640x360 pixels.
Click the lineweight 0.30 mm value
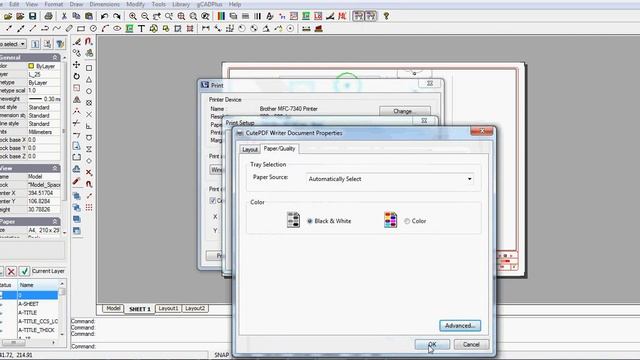coord(44,99)
